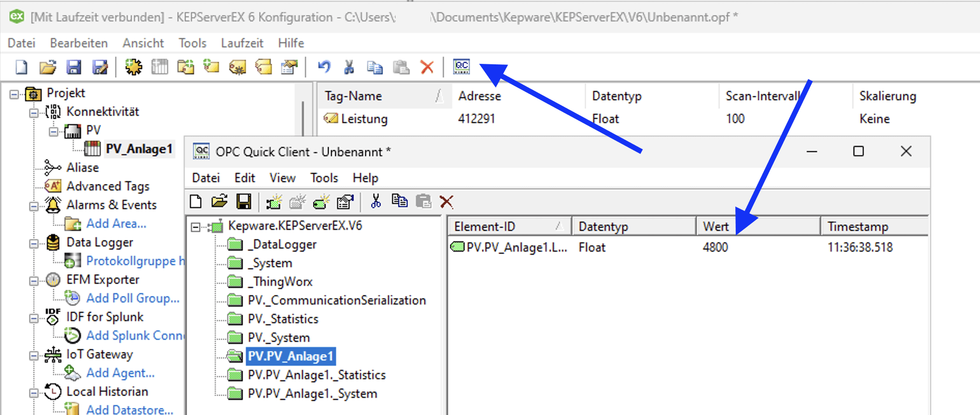The height and width of the screenshot is (415, 980).
Task: Click New Tag icon in KEPServerEX toolbar
Action: (x=212, y=67)
